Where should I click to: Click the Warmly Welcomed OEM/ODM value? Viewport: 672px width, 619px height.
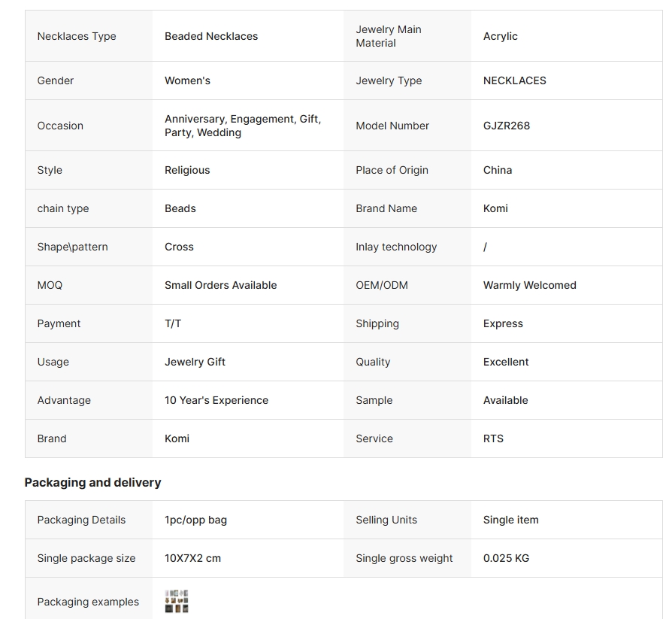pyautogui.click(x=530, y=285)
